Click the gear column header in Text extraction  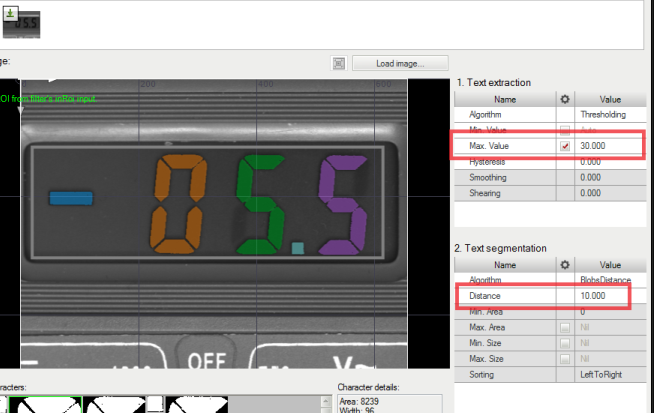tap(565, 100)
